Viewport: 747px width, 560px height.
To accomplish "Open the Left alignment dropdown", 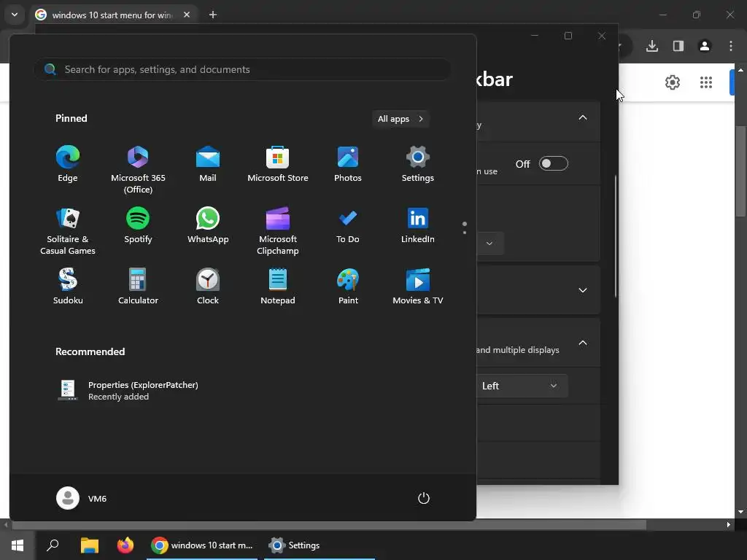I will [x=522, y=386].
